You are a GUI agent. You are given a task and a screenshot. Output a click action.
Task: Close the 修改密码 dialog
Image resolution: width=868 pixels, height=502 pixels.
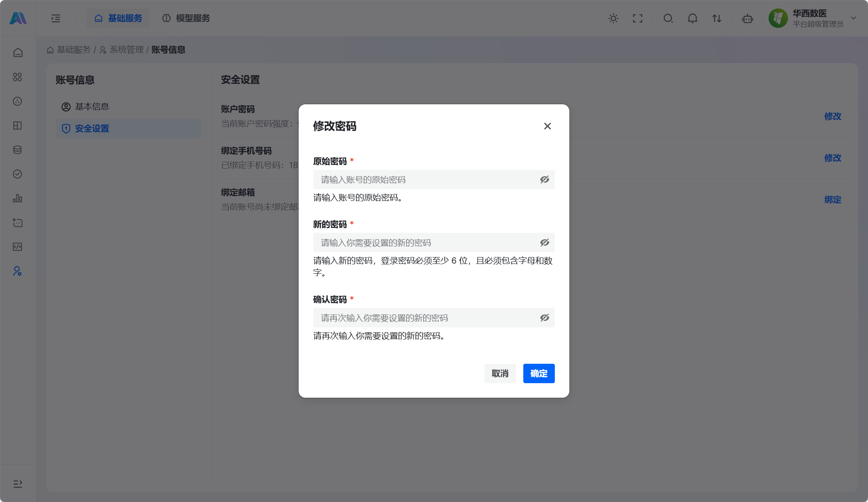pos(548,126)
